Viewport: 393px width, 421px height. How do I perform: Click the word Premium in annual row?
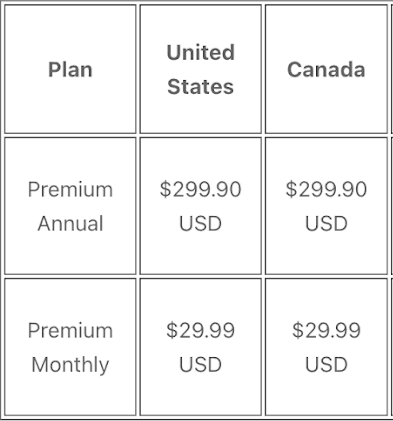[x=70, y=189]
